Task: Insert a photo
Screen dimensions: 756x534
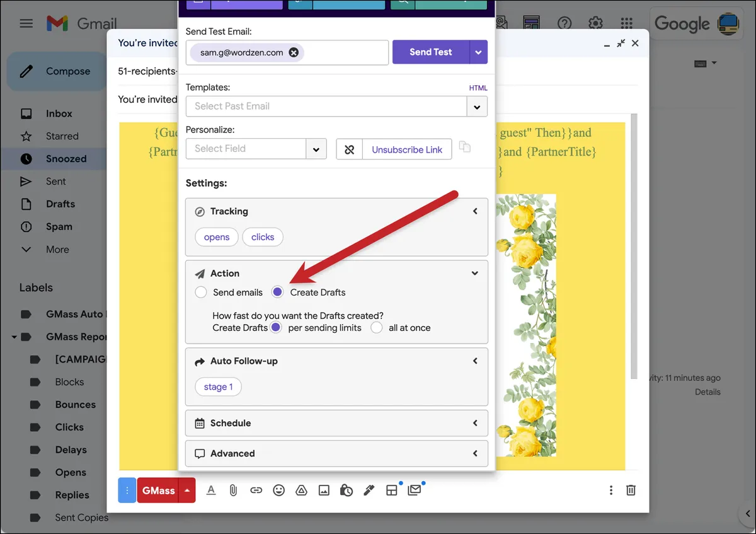Action: [324, 490]
